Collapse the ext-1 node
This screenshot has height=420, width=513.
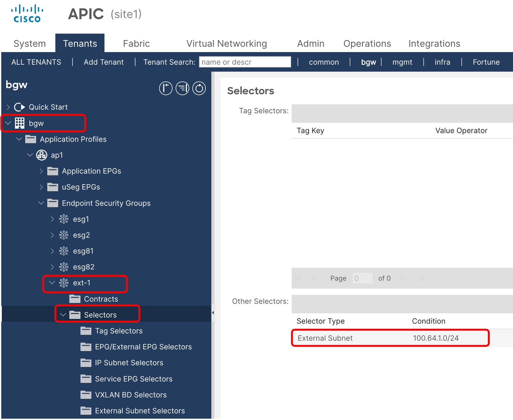[52, 283]
